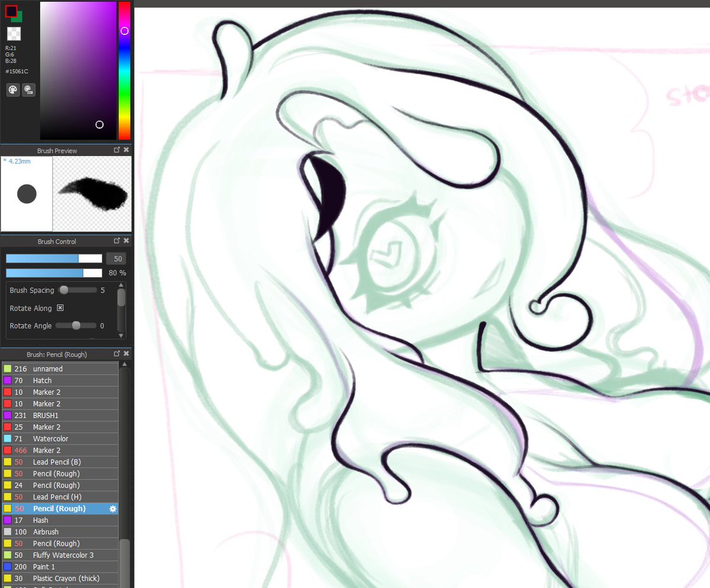Image resolution: width=710 pixels, height=588 pixels.
Task: Select the Hash brush
Action: click(x=60, y=520)
